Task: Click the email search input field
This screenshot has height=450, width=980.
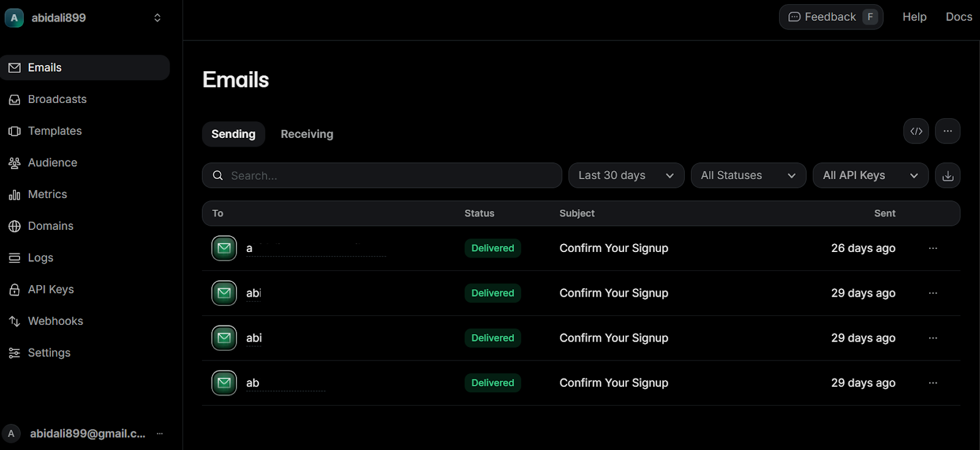Action: [392, 176]
